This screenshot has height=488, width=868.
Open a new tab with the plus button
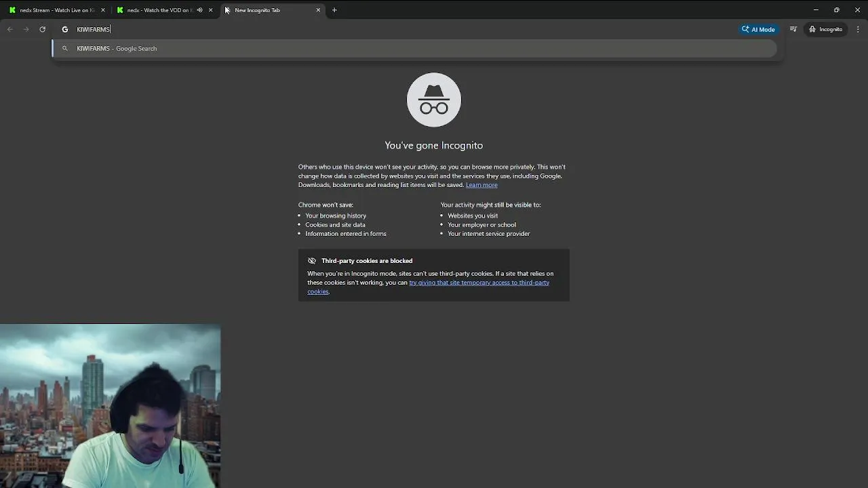(x=334, y=10)
